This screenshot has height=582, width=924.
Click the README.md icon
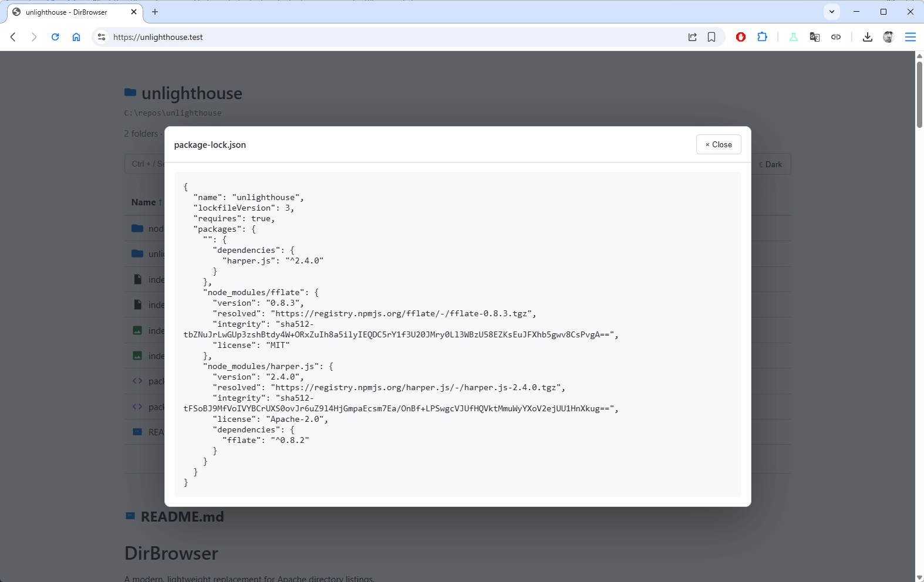click(130, 516)
